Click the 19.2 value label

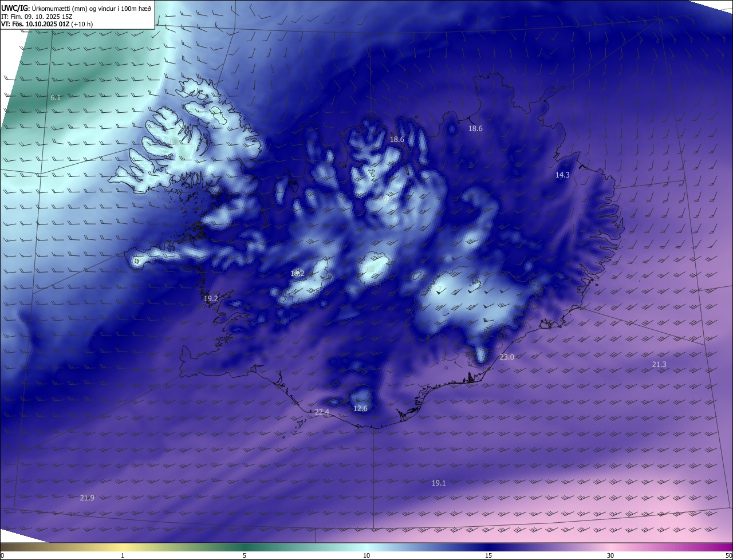point(211,299)
